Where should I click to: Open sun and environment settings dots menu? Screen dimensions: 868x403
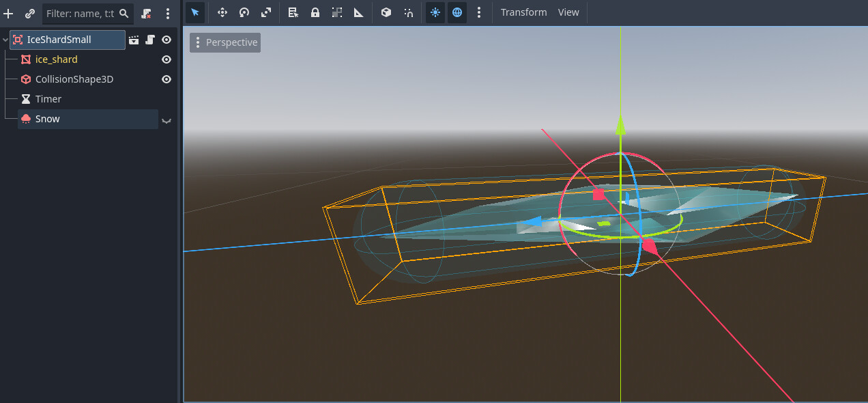(479, 12)
